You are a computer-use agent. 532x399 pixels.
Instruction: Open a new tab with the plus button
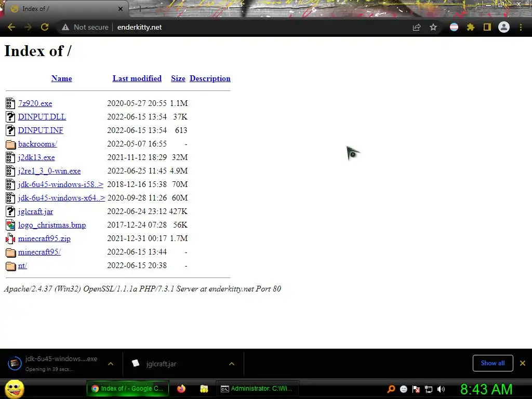[x=140, y=9]
